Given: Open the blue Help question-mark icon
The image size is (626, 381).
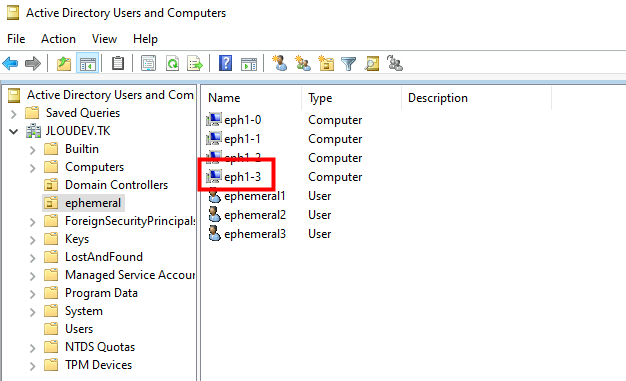Looking at the screenshot, I should click(x=226, y=63).
